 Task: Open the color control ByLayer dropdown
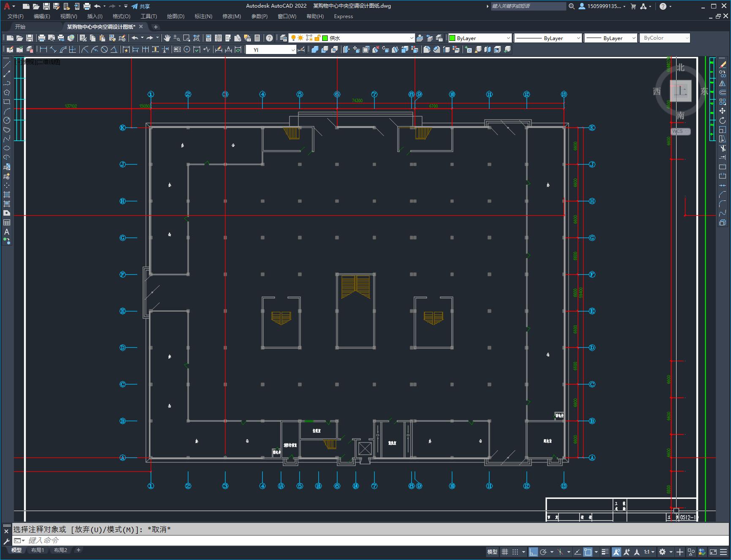[x=480, y=38]
